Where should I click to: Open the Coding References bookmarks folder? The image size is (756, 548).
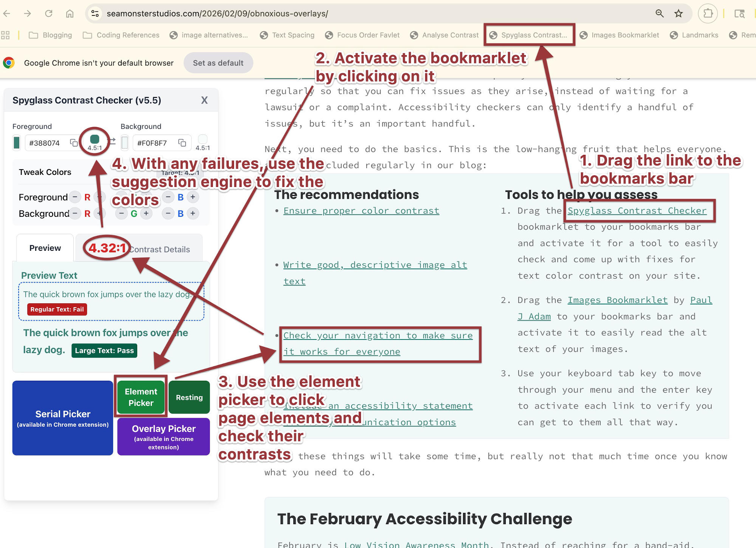click(x=127, y=35)
